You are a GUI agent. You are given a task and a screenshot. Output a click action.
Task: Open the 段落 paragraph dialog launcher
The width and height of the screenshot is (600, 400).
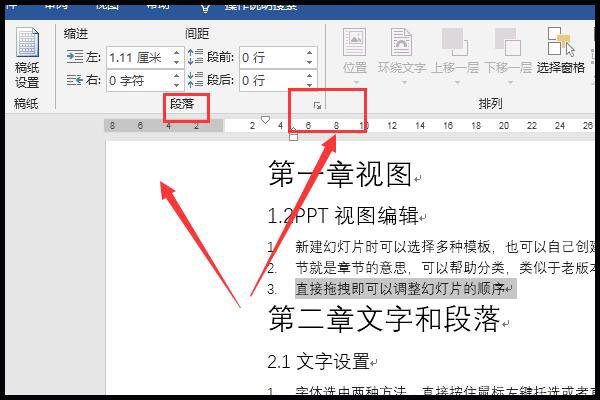(317, 105)
